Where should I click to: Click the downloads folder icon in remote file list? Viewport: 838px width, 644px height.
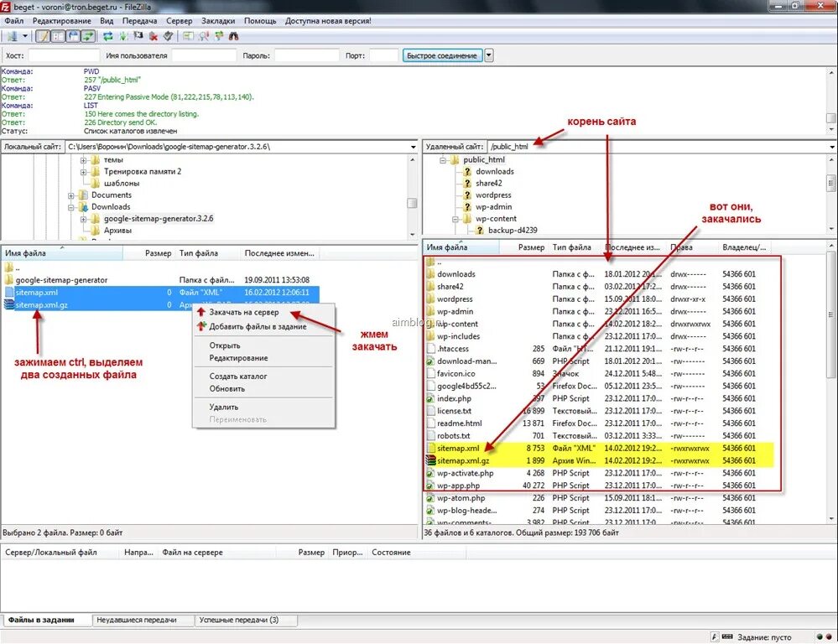click(x=430, y=274)
